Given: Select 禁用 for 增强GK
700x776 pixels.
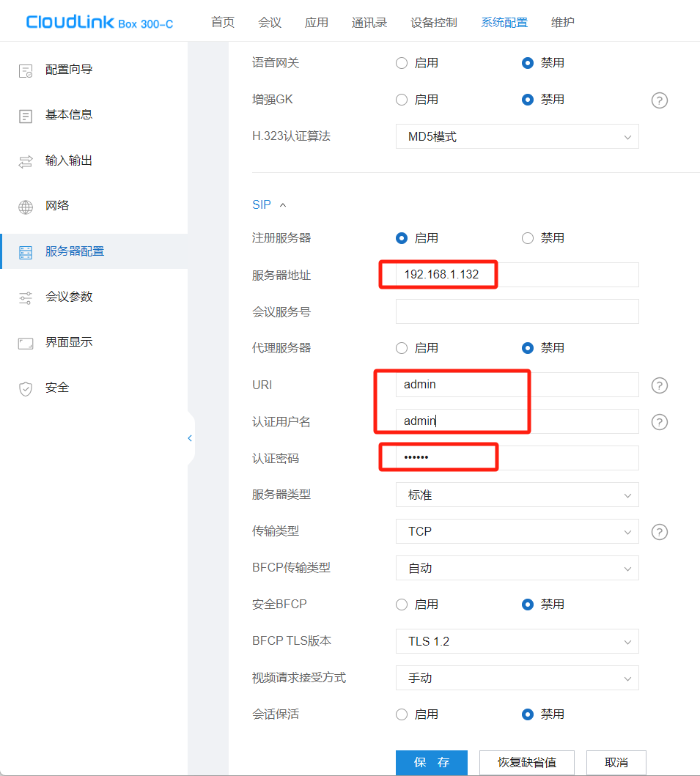Looking at the screenshot, I should tap(528, 100).
